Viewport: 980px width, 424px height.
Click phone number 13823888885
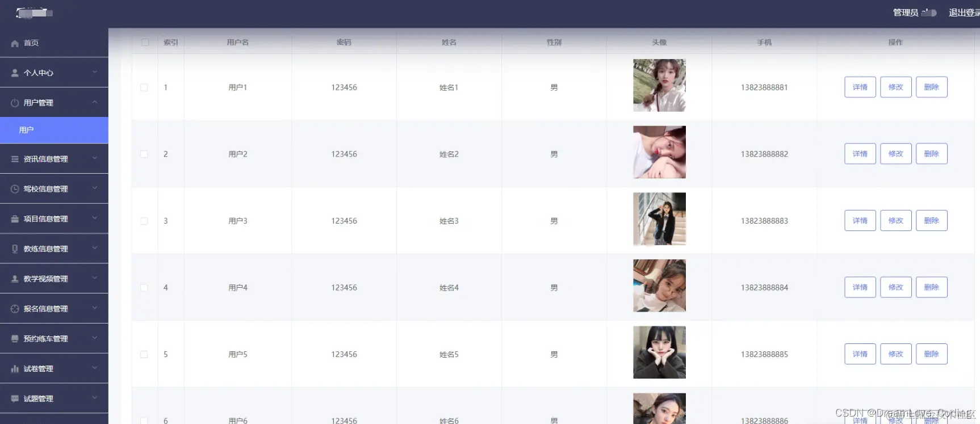coord(764,354)
